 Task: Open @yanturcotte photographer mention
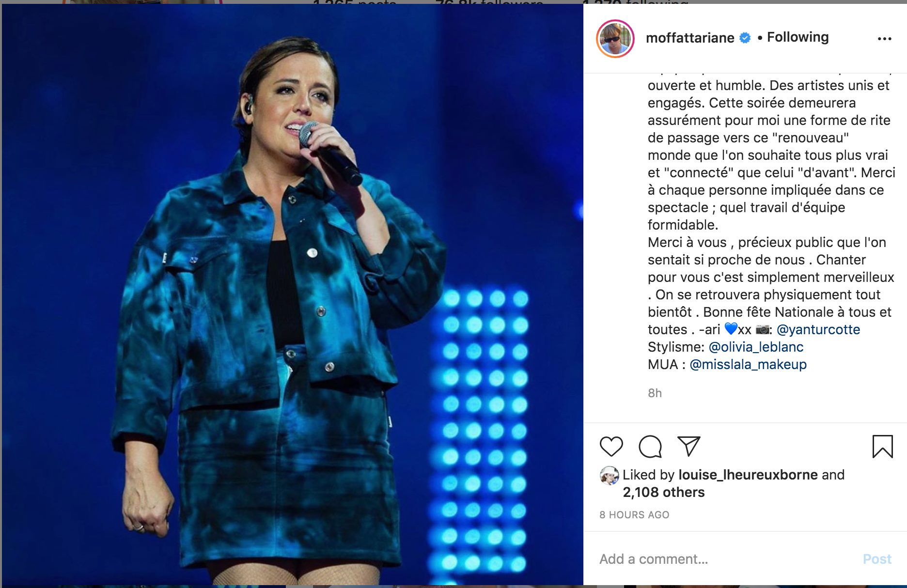click(x=818, y=329)
